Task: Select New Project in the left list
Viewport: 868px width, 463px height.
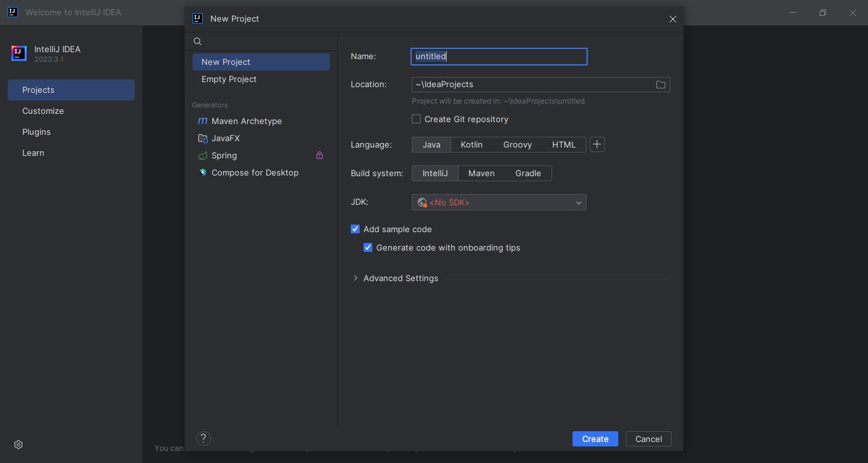Action: coord(261,62)
